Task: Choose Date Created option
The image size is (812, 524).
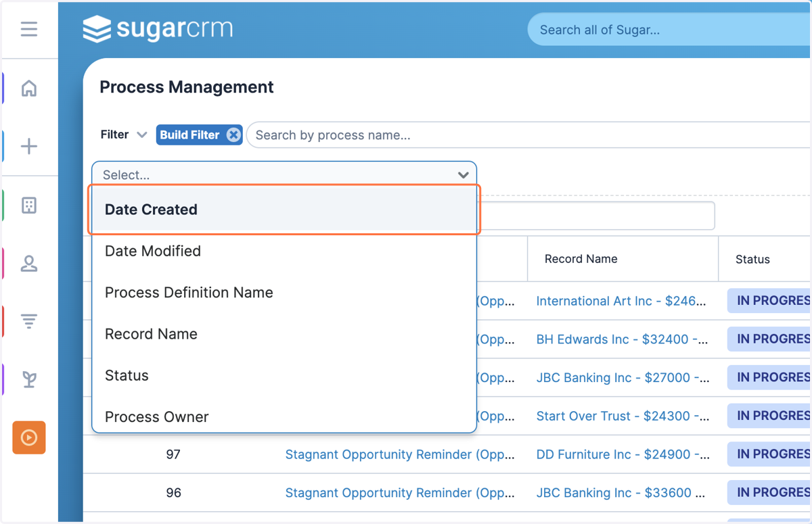Action: tap(284, 210)
